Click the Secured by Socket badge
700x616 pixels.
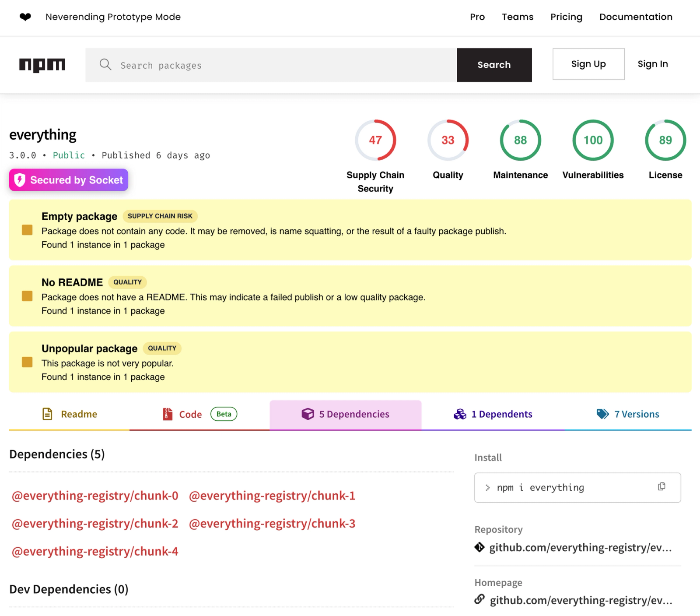coord(69,180)
